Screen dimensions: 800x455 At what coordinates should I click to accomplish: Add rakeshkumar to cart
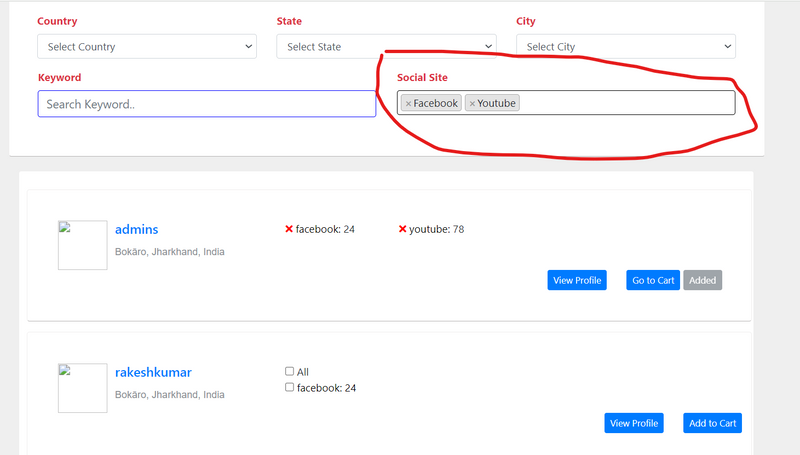pos(713,423)
